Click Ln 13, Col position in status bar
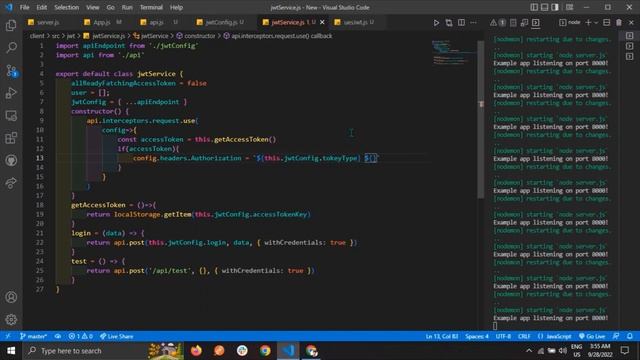640x360 pixels. pos(442,336)
